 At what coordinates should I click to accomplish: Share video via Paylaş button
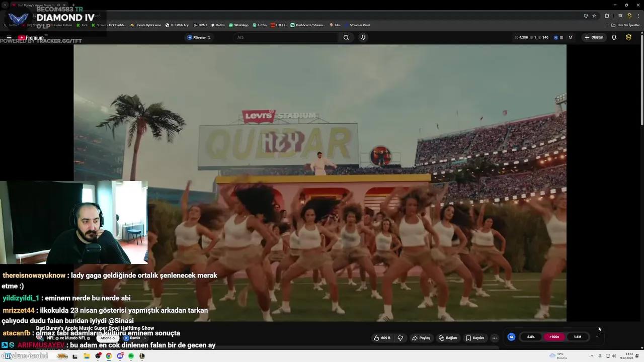click(x=421, y=338)
